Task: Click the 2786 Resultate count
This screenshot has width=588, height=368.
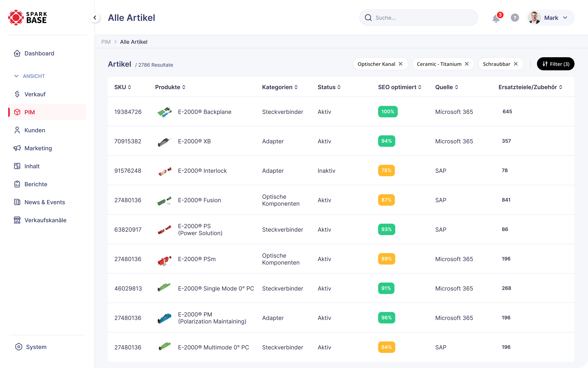Action: 155,65
